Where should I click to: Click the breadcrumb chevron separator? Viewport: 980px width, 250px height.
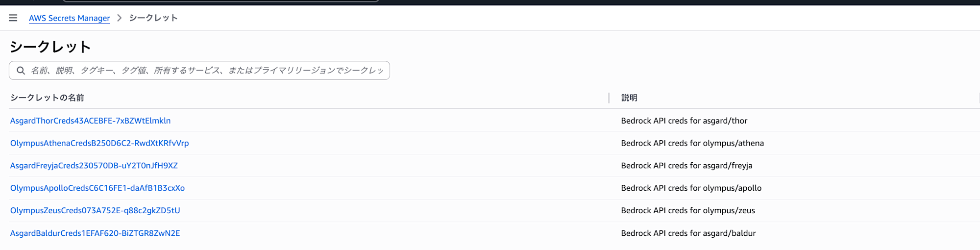tap(119, 18)
